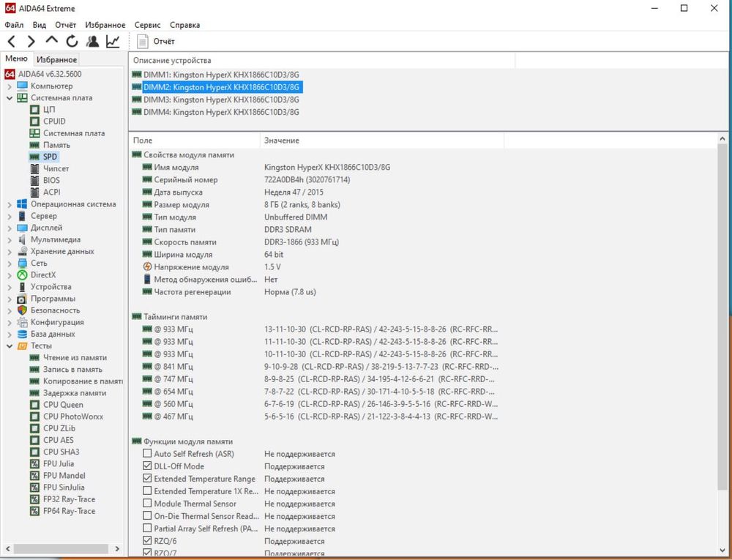Image resolution: width=732 pixels, height=560 pixels.
Task: Open the user toolbar icon
Action: pos(92,42)
